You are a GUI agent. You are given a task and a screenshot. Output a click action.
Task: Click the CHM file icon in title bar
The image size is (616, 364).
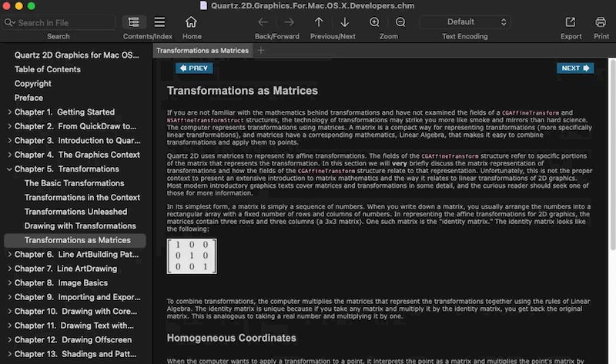click(203, 5)
